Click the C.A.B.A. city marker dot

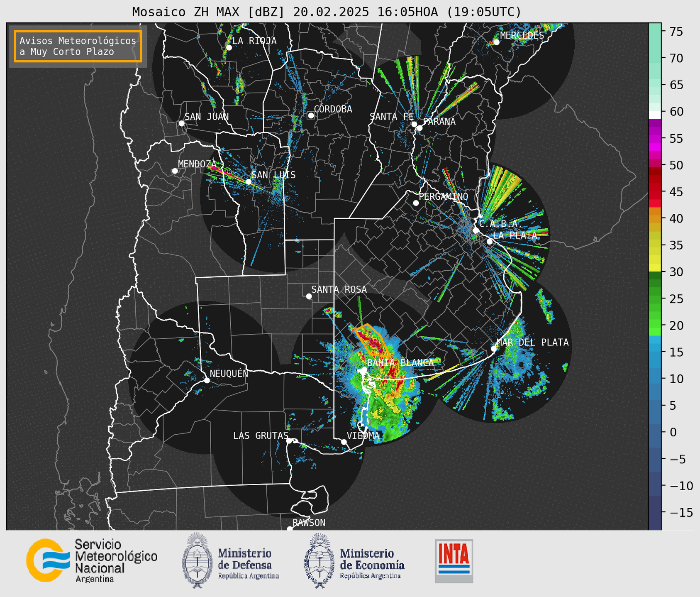[x=476, y=230]
